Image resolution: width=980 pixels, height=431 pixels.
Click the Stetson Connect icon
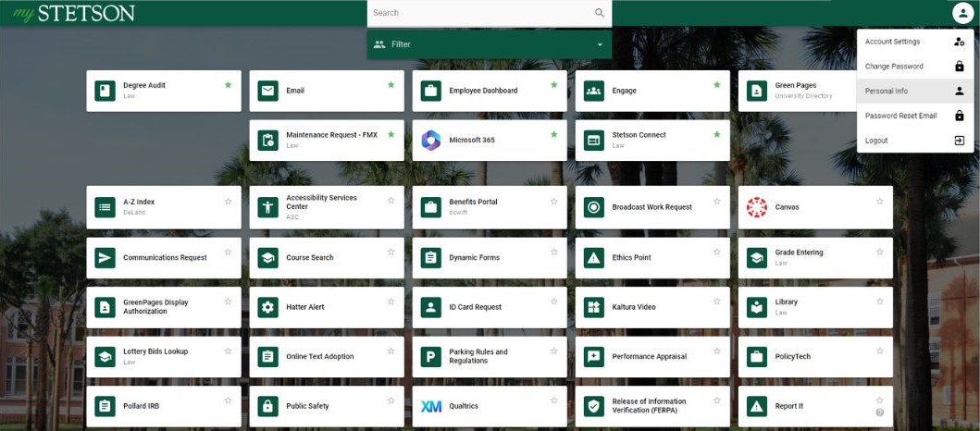[x=594, y=140]
